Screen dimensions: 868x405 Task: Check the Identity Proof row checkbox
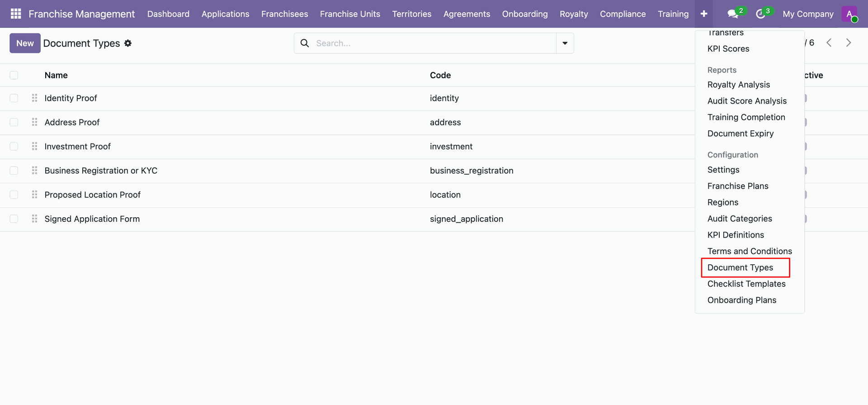(14, 98)
